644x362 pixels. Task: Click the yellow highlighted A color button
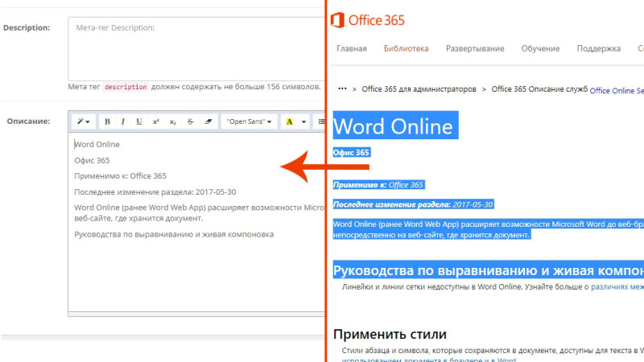point(289,121)
